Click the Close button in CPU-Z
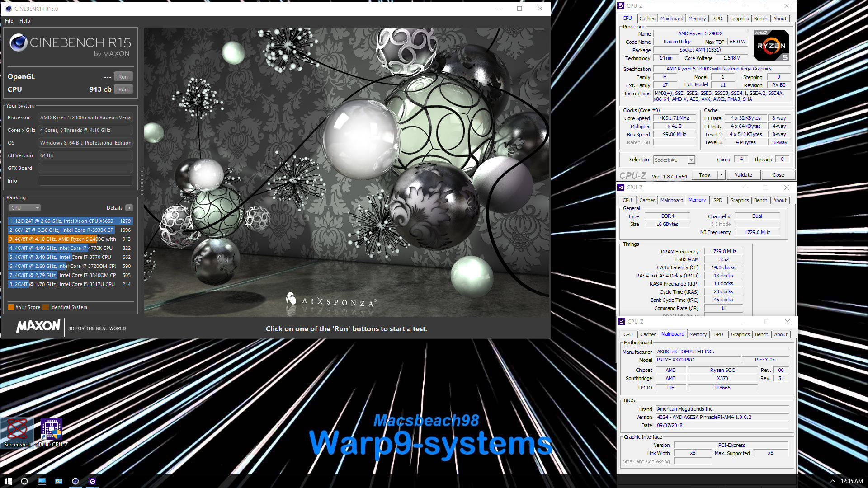868x488 pixels. 778,175
